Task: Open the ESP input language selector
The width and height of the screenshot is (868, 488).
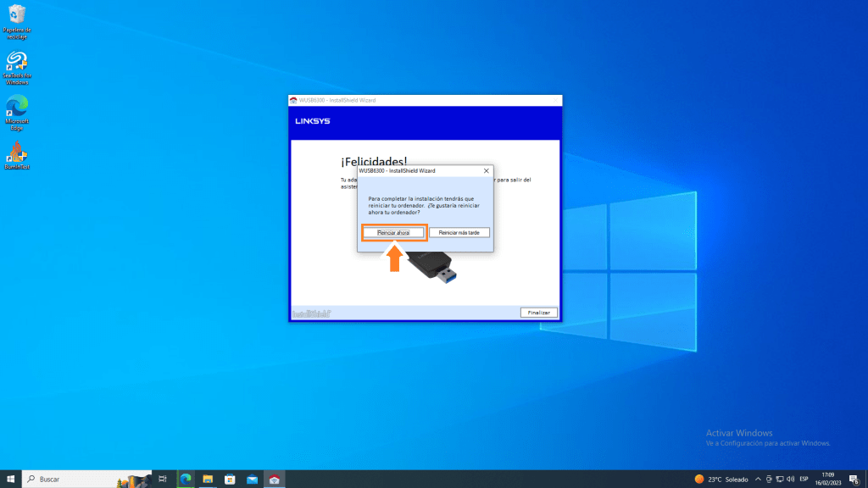Action: (804, 479)
